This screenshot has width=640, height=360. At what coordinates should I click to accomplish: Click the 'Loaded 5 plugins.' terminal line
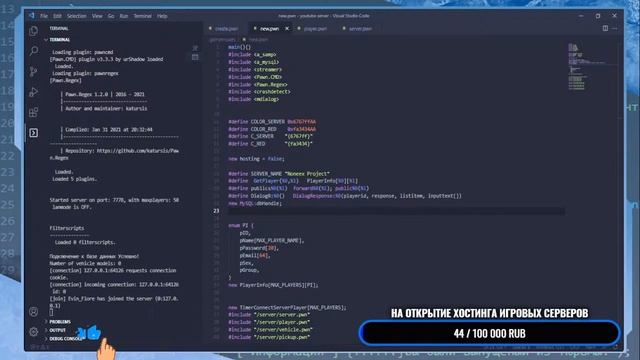pos(74,179)
